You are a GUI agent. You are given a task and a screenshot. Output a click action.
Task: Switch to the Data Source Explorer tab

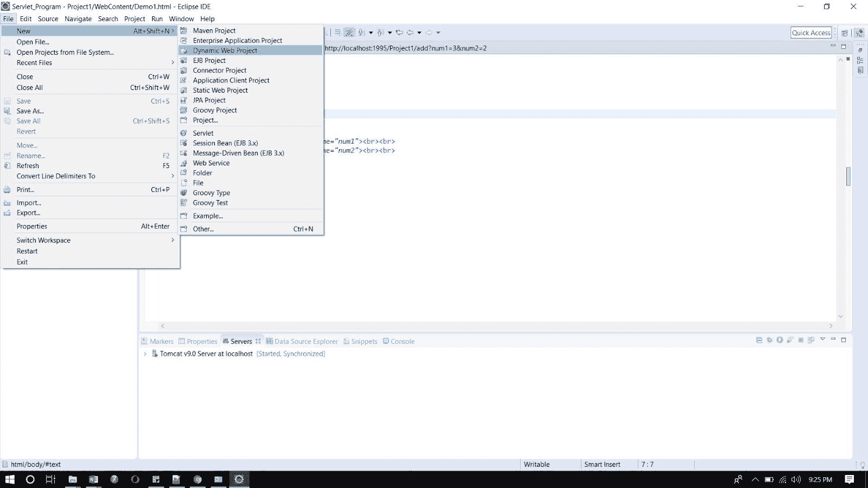(x=306, y=341)
